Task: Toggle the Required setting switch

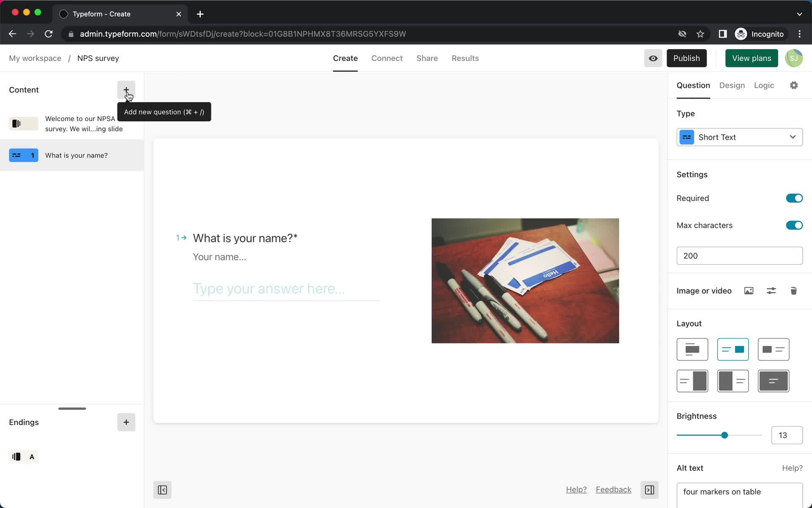Action: [x=794, y=198]
